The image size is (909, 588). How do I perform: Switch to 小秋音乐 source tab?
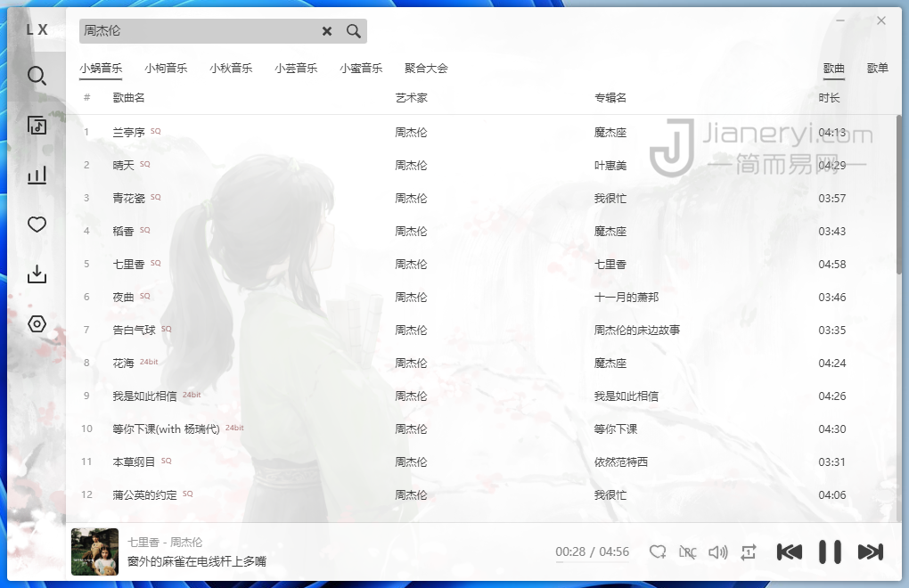coord(231,69)
